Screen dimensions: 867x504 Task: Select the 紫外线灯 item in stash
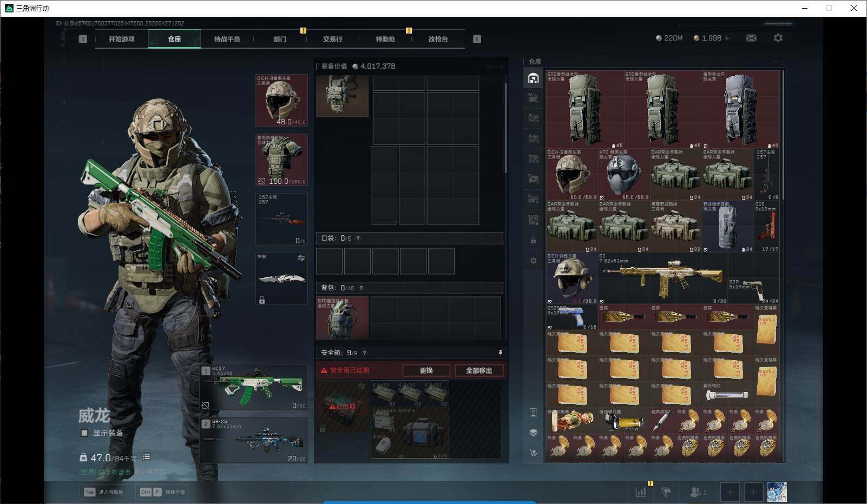(x=728, y=395)
